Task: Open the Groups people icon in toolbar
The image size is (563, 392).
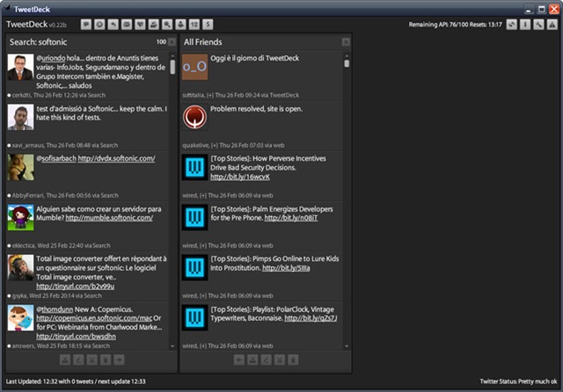Action: (x=154, y=25)
